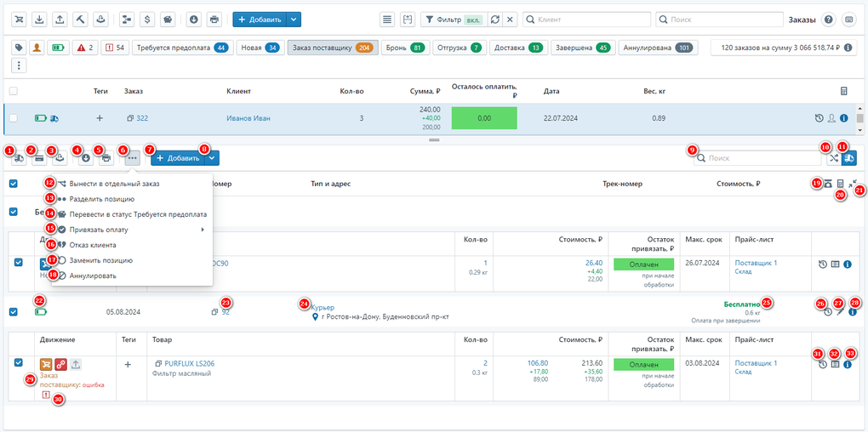This screenshot has width=868, height=432.
Task: Open client link Иванов Иван
Action: (x=248, y=118)
